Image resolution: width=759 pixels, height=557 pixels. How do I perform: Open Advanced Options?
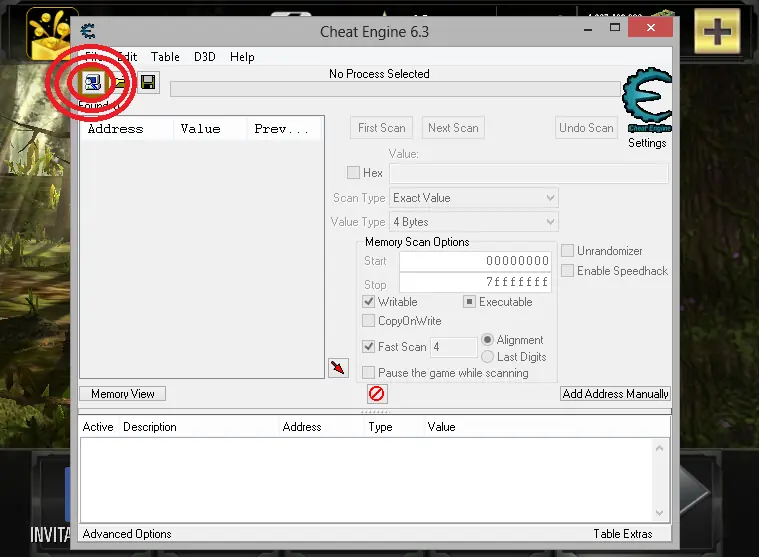[x=127, y=534]
